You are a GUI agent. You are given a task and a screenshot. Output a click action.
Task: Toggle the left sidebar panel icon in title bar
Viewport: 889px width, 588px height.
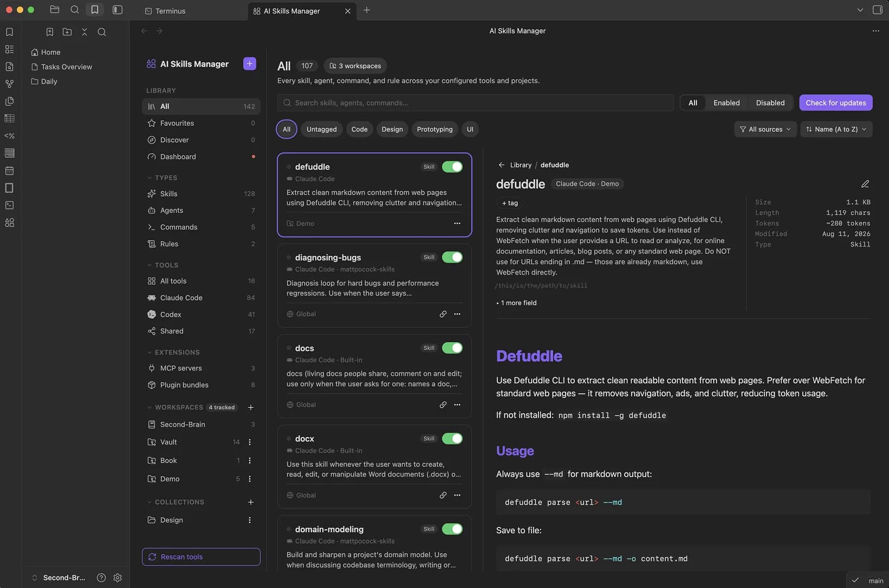click(x=118, y=10)
